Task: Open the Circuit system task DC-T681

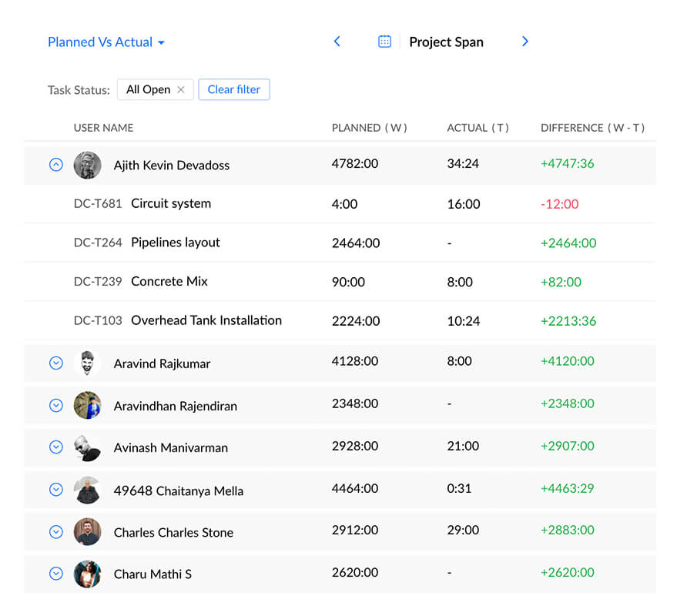Action: coord(170,204)
